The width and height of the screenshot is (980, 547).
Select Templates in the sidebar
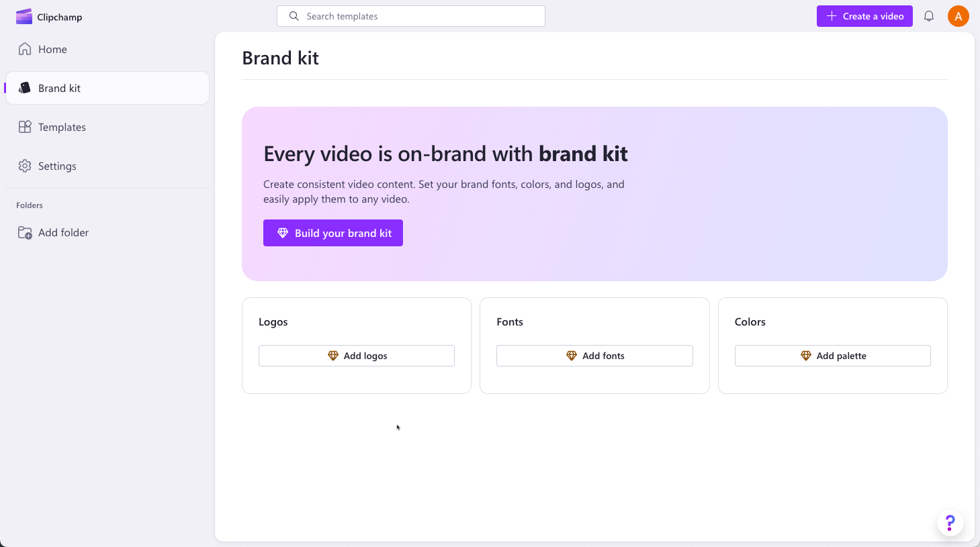62,127
